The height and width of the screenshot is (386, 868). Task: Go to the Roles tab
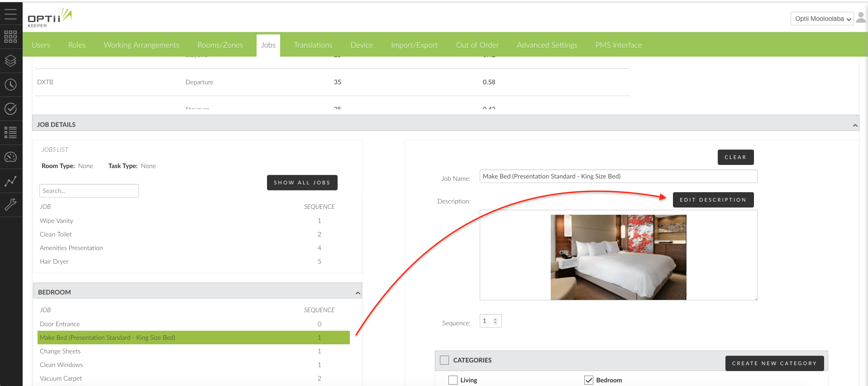coord(77,45)
